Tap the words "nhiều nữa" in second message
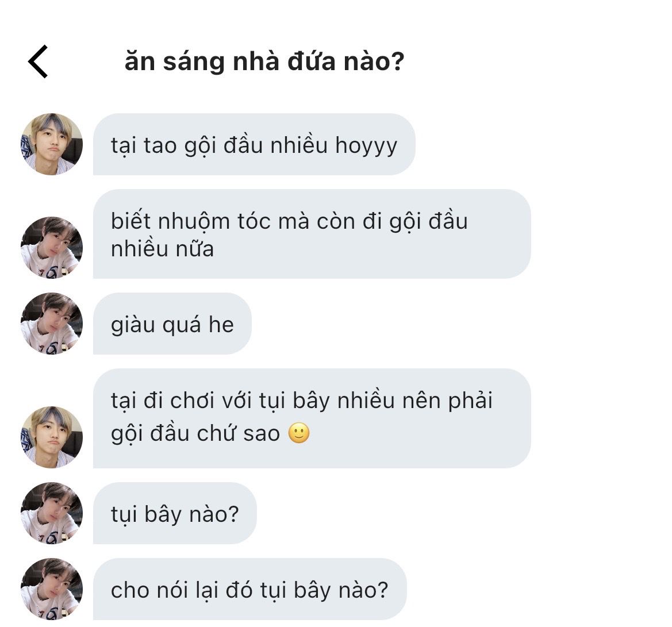The height and width of the screenshot is (627, 672). tap(162, 249)
